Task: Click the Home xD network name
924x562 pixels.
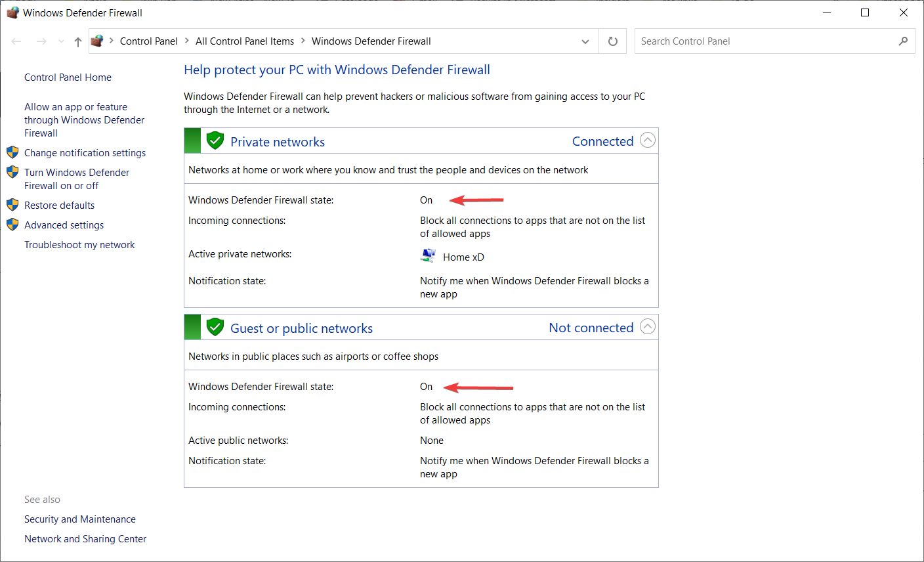Action: pos(463,257)
